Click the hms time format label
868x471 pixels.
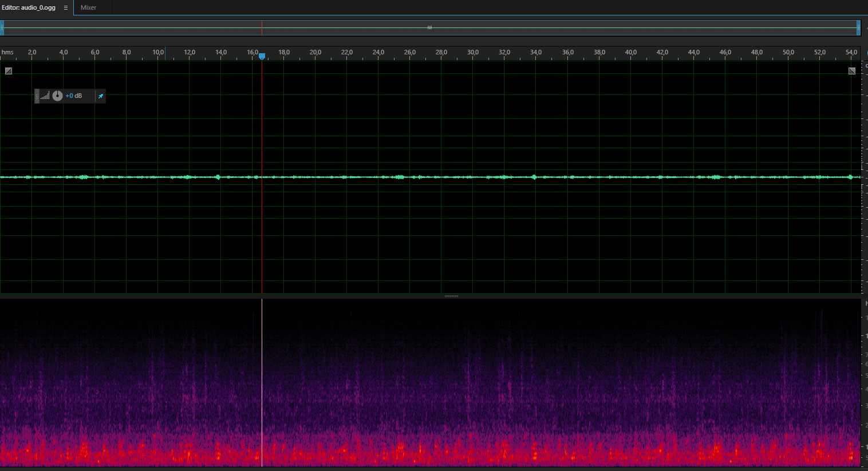coord(7,52)
